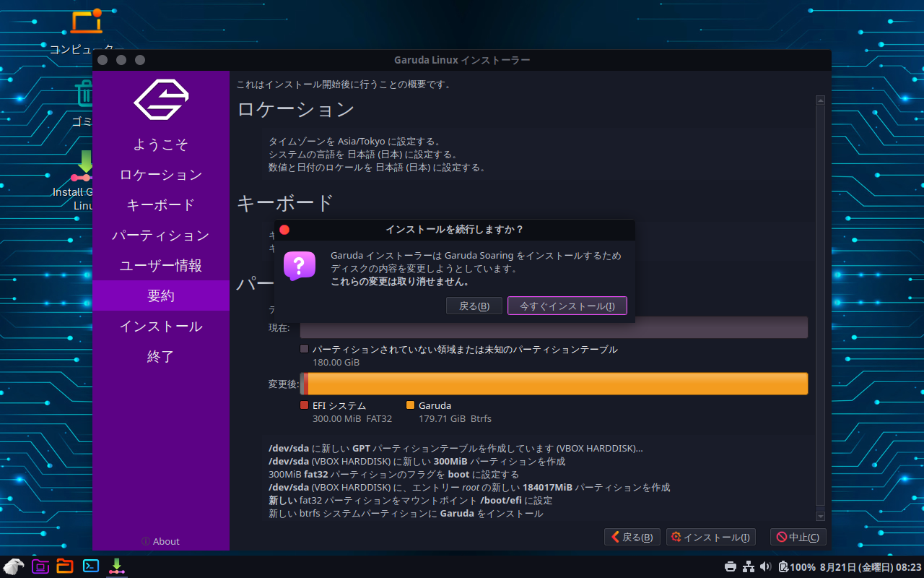The width and height of the screenshot is (924, 578).
Task: Click 戻る(B) in the confirmation dialog
Action: tap(474, 306)
